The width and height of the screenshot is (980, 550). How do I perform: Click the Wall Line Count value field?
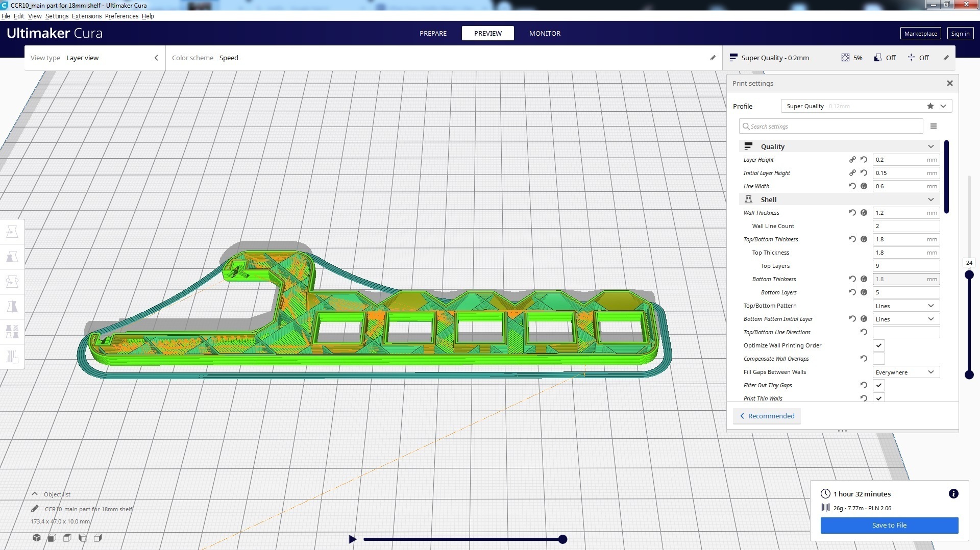point(906,226)
